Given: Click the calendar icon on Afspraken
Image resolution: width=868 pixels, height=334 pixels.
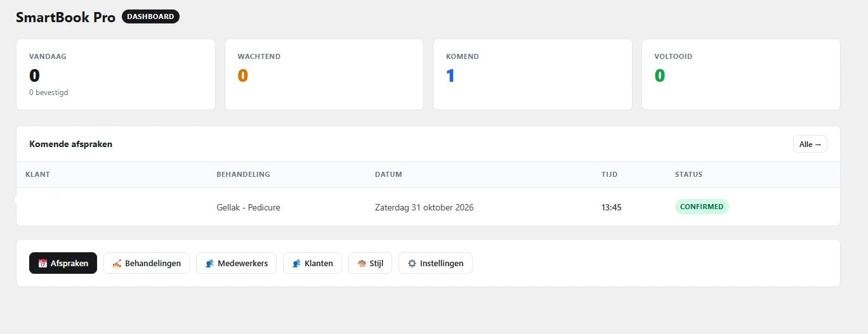Looking at the screenshot, I should click(x=43, y=264).
